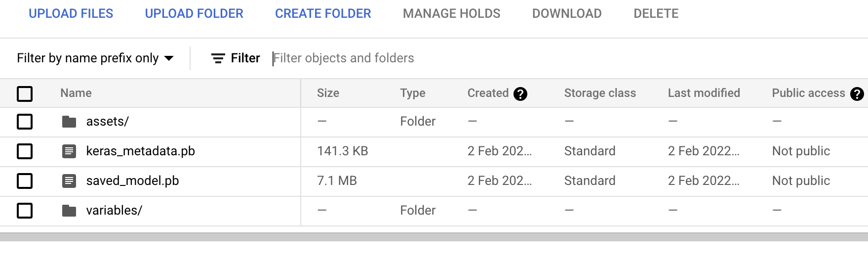Click the keras_metadata.pb file icon

tap(69, 151)
